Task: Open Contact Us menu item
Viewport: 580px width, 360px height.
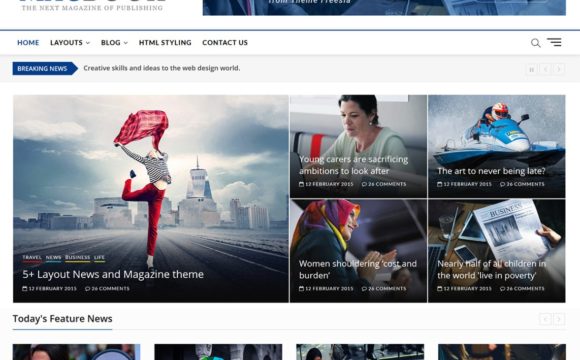Action: click(x=225, y=43)
